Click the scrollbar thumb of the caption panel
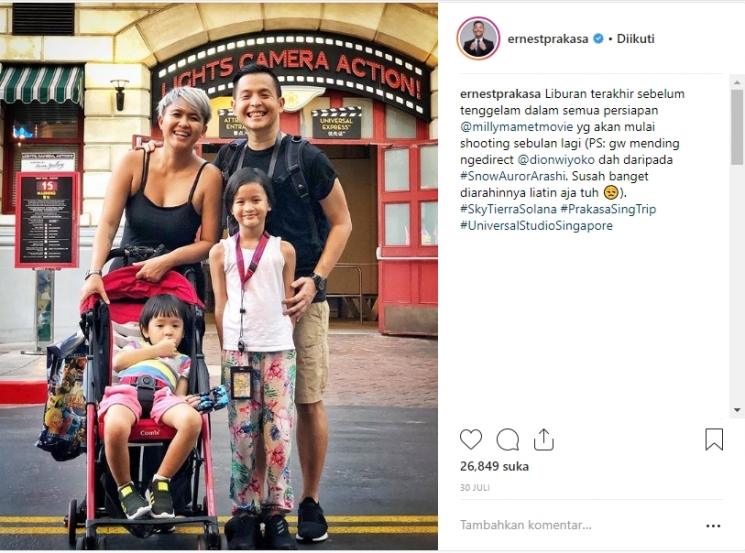 click(x=737, y=127)
